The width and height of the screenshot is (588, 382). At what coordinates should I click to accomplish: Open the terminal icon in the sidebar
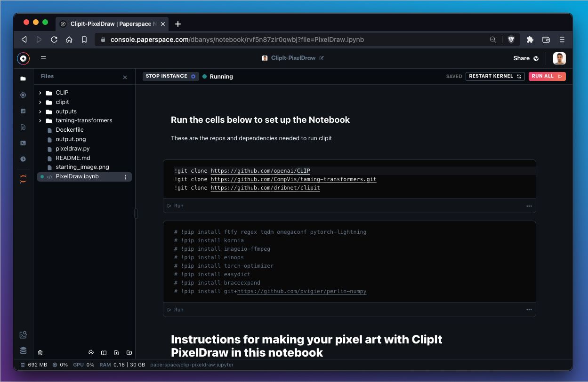click(23, 143)
